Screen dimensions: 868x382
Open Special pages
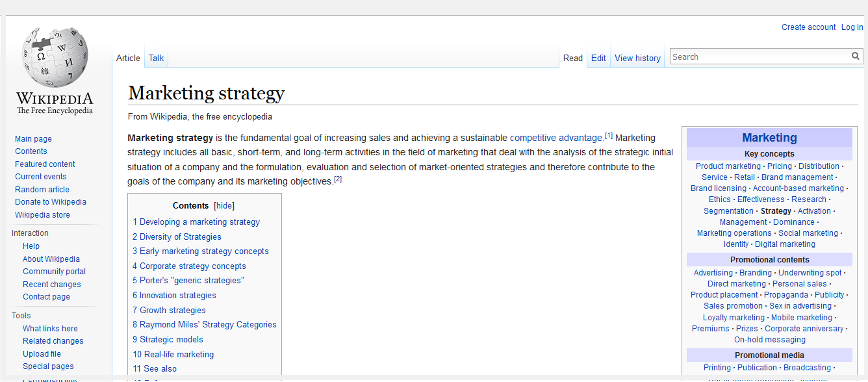tap(48, 366)
